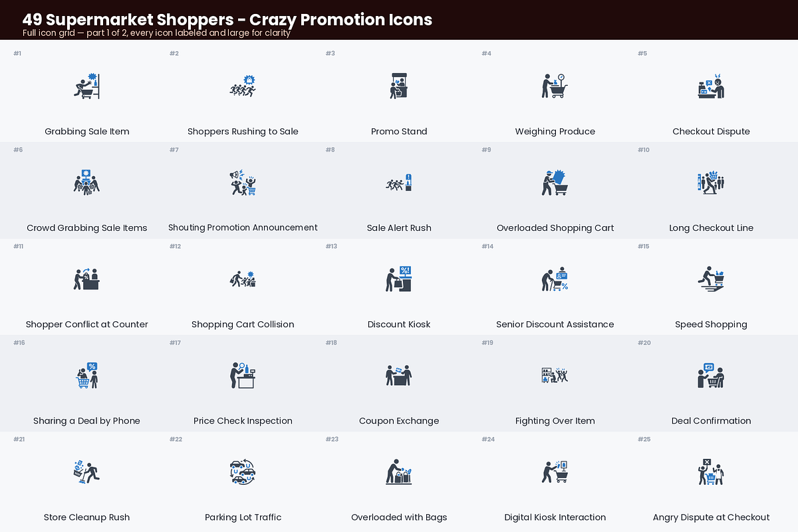Screen dimensions: 798x532
Task: Click the Discount Kiosk icon
Action: coord(399,279)
